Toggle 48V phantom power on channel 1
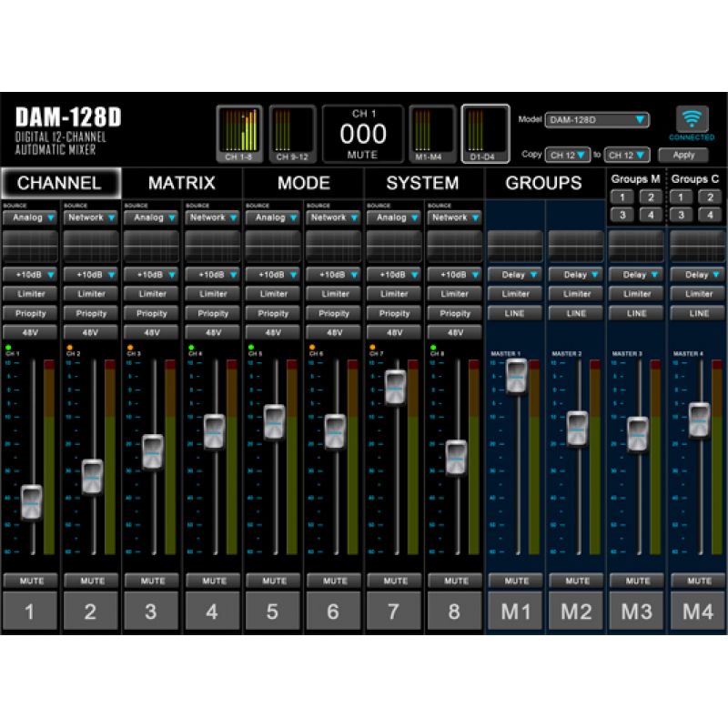This screenshot has height=728, width=728. pos(30,333)
